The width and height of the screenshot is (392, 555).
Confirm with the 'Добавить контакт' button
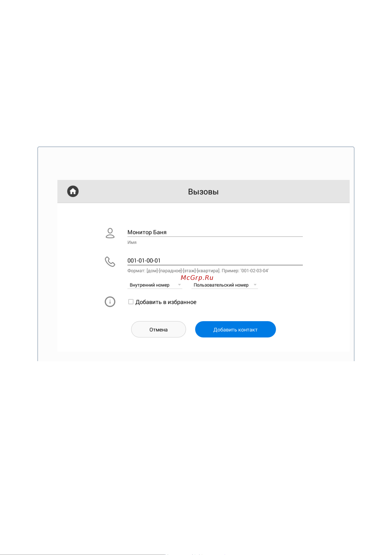(235, 329)
